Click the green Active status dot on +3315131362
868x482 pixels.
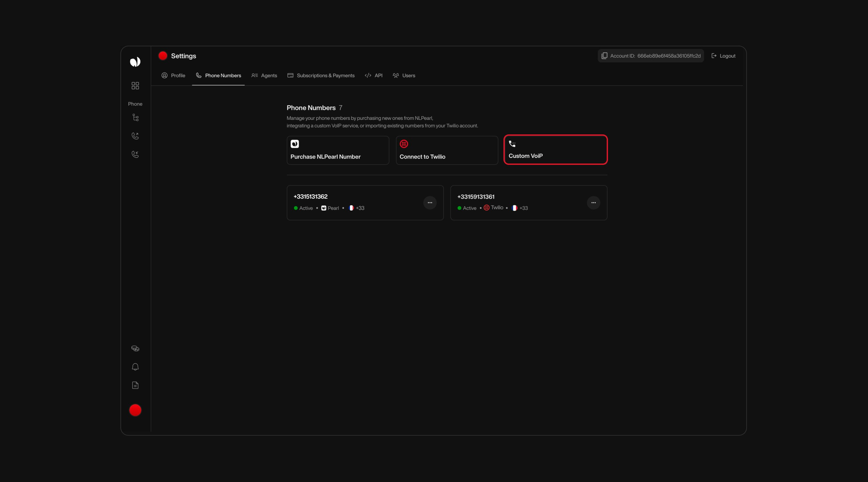click(295, 208)
